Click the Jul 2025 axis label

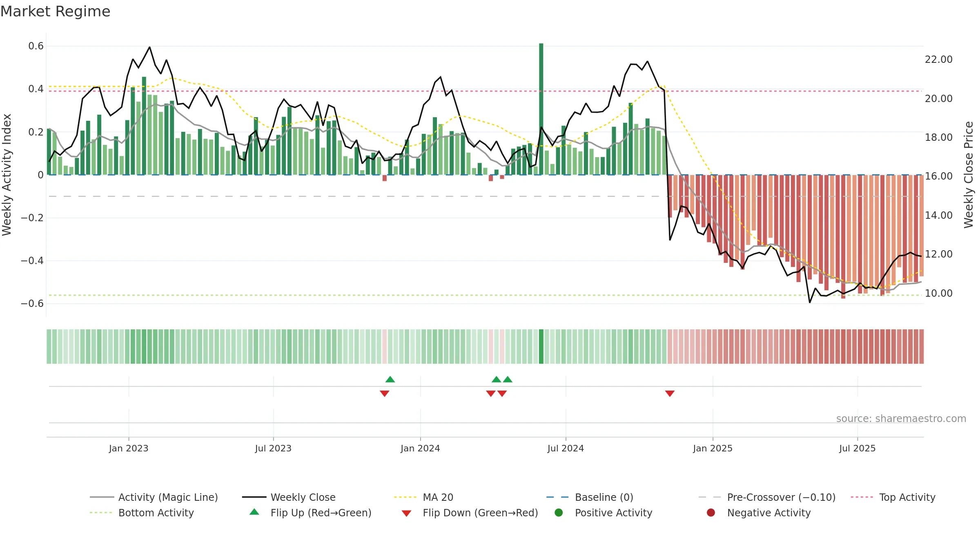[x=857, y=448]
